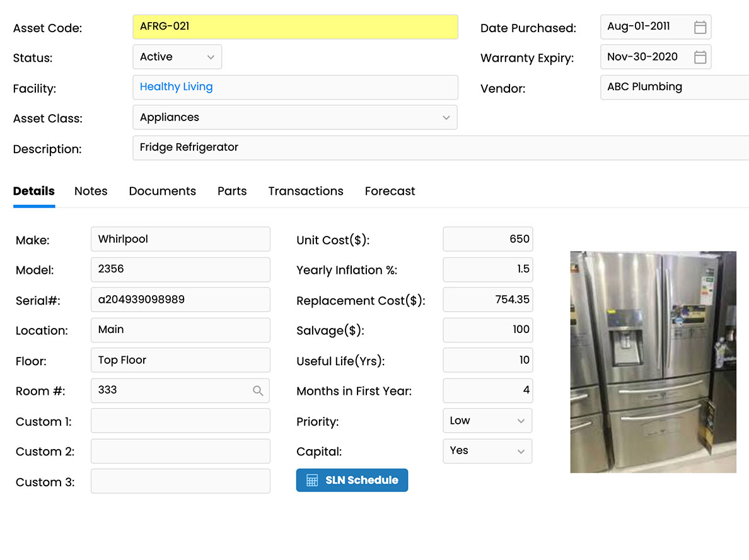Select the Serial# input field
The image size is (749, 560).
pyautogui.click(x=180, y=300)
